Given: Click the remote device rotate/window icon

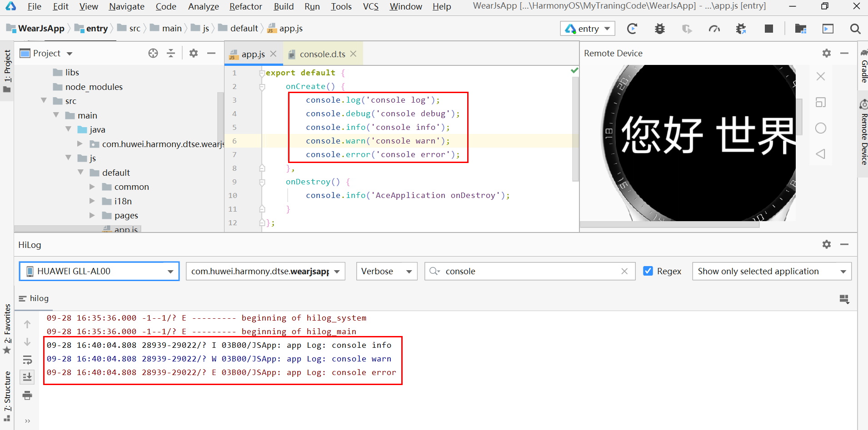Looking at the screenshot, I should (821, 102).
